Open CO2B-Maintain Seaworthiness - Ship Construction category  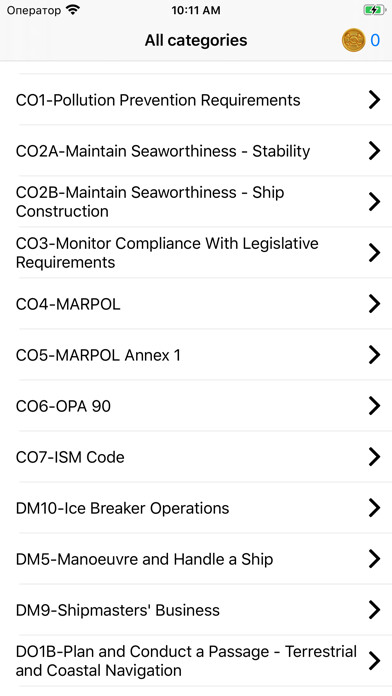(196, 202)
